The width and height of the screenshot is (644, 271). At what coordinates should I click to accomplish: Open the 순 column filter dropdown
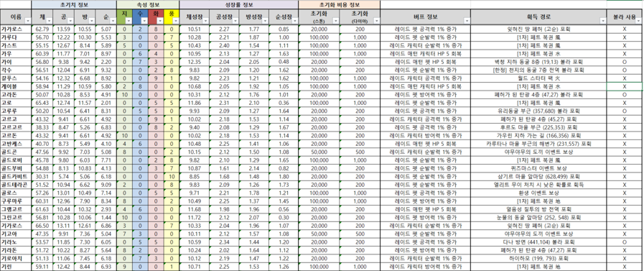tap(113, 21)
